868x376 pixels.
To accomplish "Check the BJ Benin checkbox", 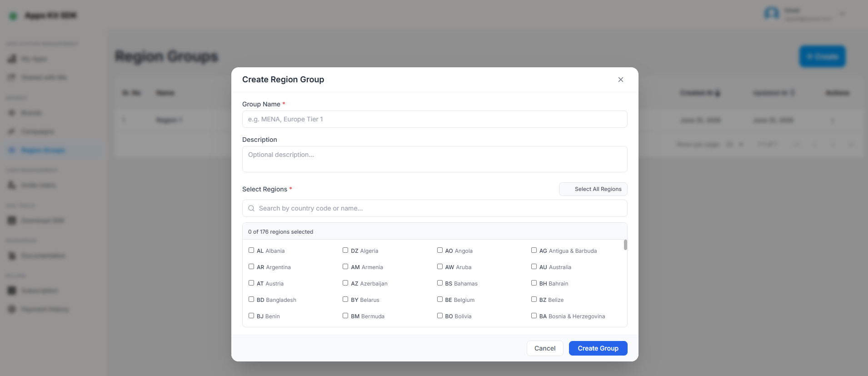I will [251, 316].
